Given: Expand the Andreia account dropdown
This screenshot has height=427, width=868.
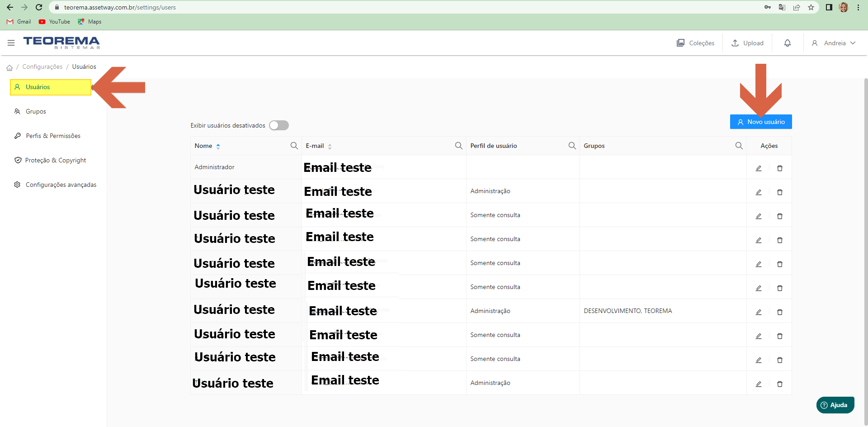Looking at the screenshot, I should [834, 43].
